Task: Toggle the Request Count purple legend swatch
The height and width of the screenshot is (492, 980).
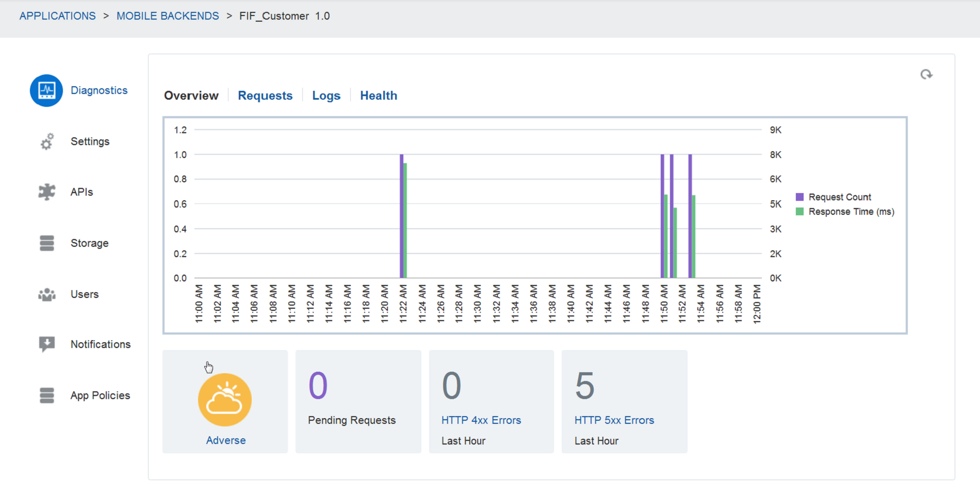Action: [799, 197]
